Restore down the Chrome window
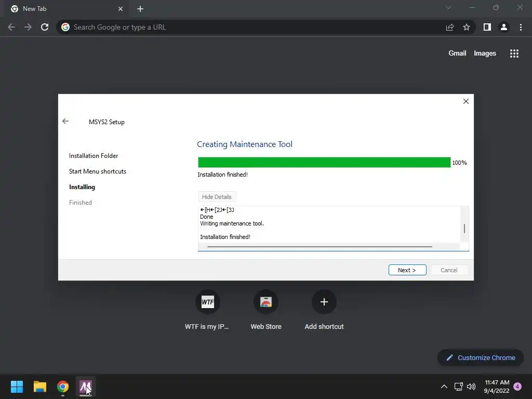Image resolution: width=532 pixels, height=399 pixels. 496,7
